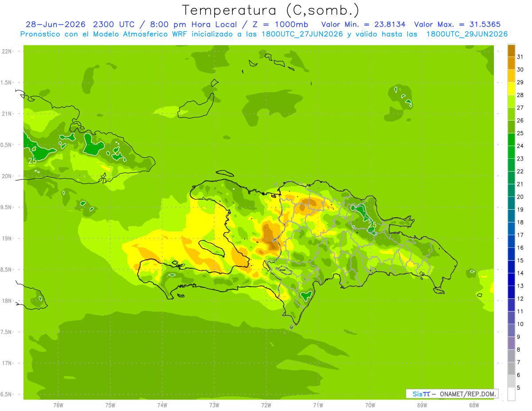Pick the light gray swatch between 5 and 6
This screenshot has height=411, width=532.
pyautogui.click(x=511, y=382)
